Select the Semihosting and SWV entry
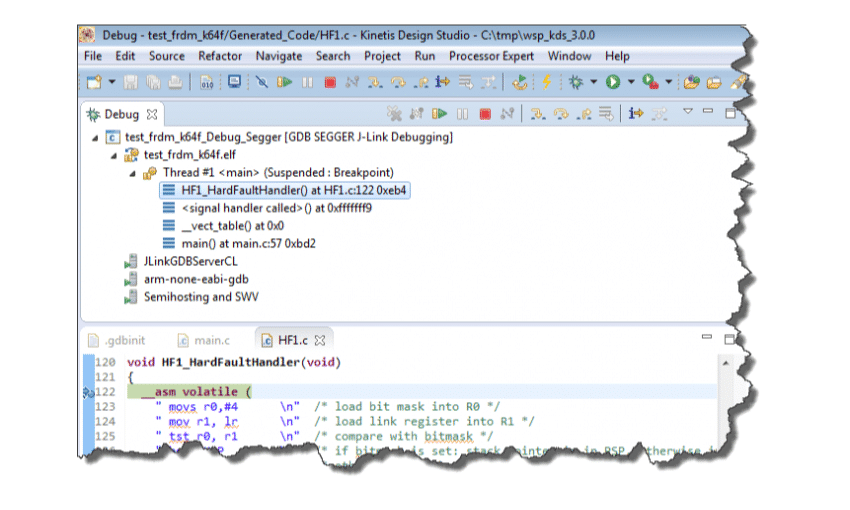The height and width of the screenshot is (510, 850). tap(201, 297)
